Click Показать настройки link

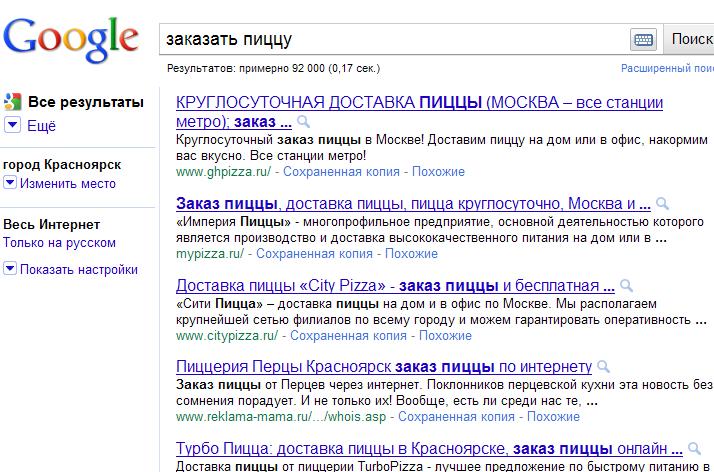click(x=79, y=269)
